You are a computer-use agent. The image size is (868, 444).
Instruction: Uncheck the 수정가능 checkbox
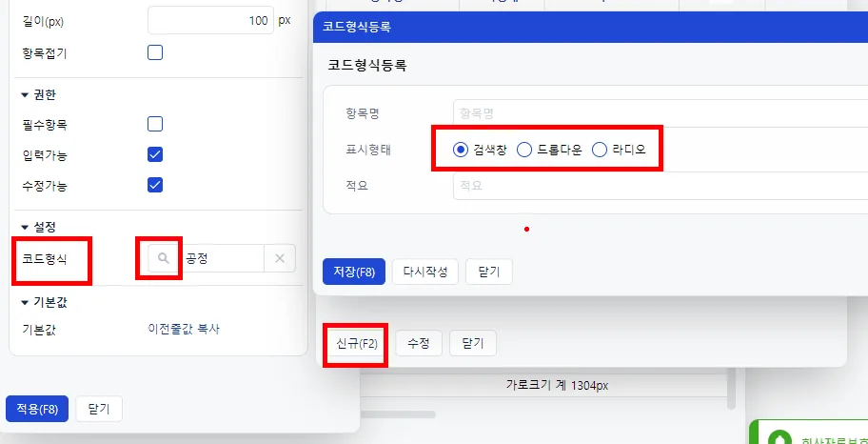point(155,185)
